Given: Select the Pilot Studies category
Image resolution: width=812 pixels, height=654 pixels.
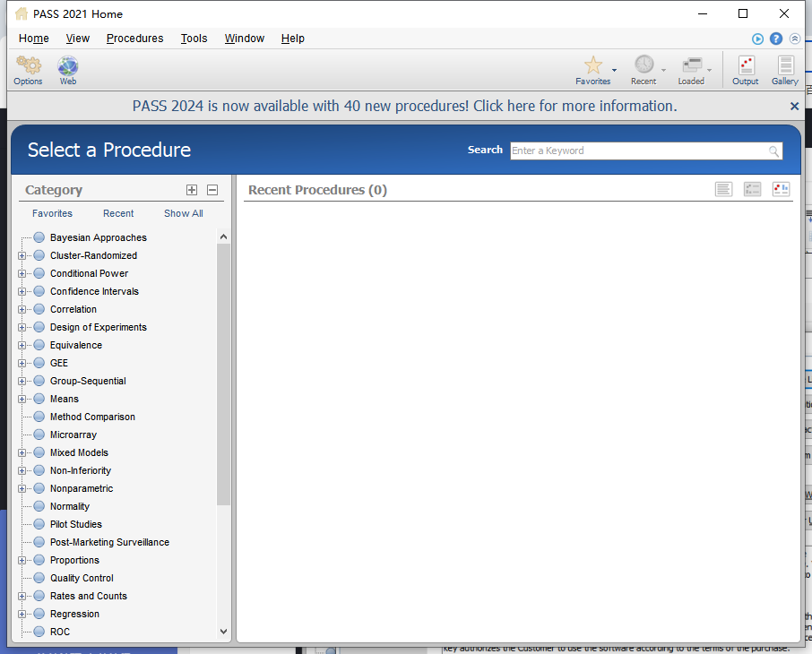Looking at the screenshot, I should point(75,525).
